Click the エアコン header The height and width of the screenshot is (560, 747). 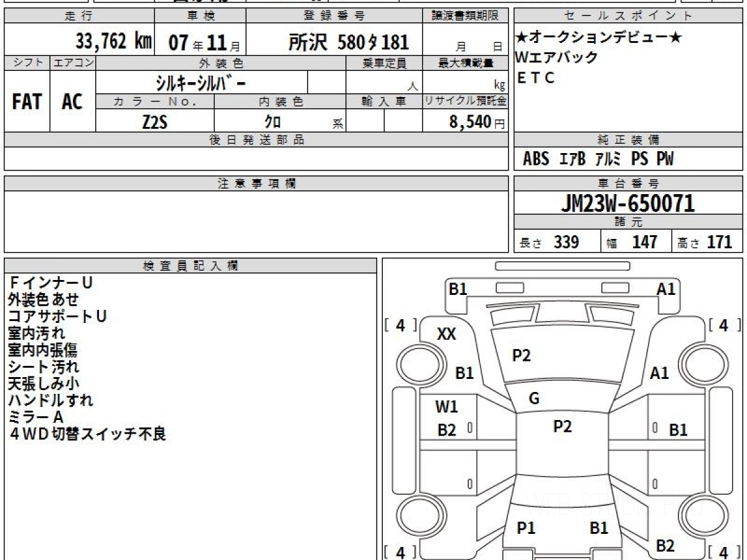point(73,63)
